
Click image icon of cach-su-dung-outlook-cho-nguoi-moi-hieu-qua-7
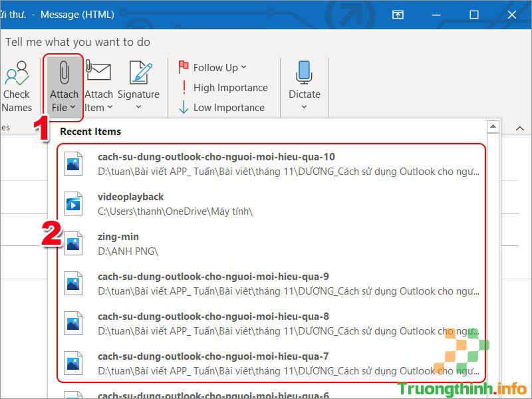(73, 363)
